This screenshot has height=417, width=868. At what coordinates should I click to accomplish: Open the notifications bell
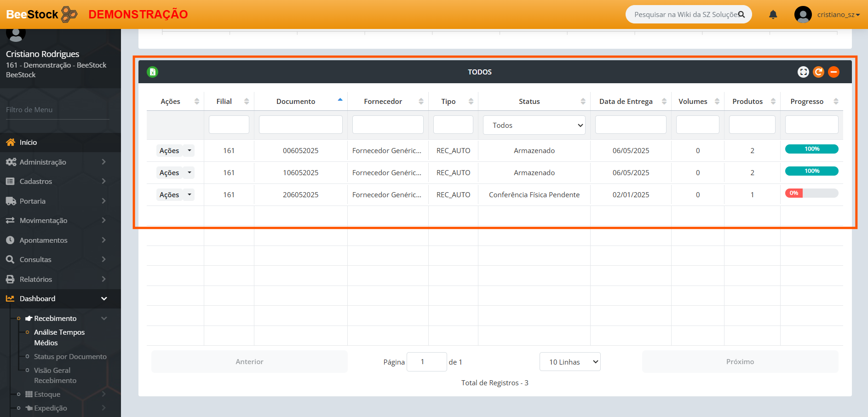coord(773,15)
